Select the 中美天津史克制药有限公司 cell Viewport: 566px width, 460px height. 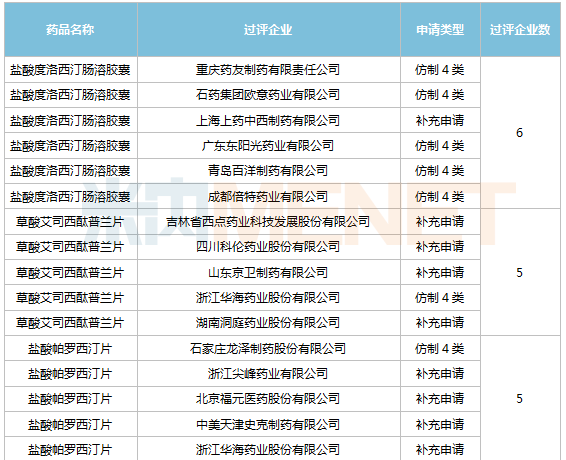[269, 424]
